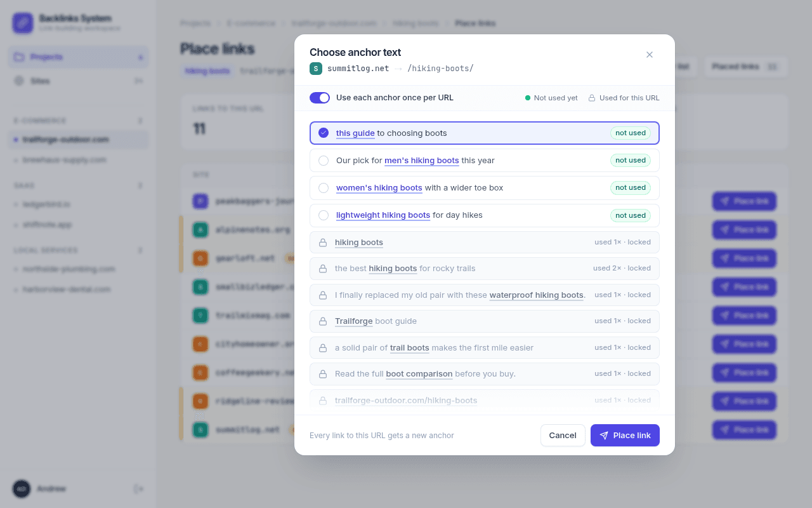This screenshot has height=508, width=812.
Task: Pick lightweight hiking boots anchor radio
Action: click(324, 215)
